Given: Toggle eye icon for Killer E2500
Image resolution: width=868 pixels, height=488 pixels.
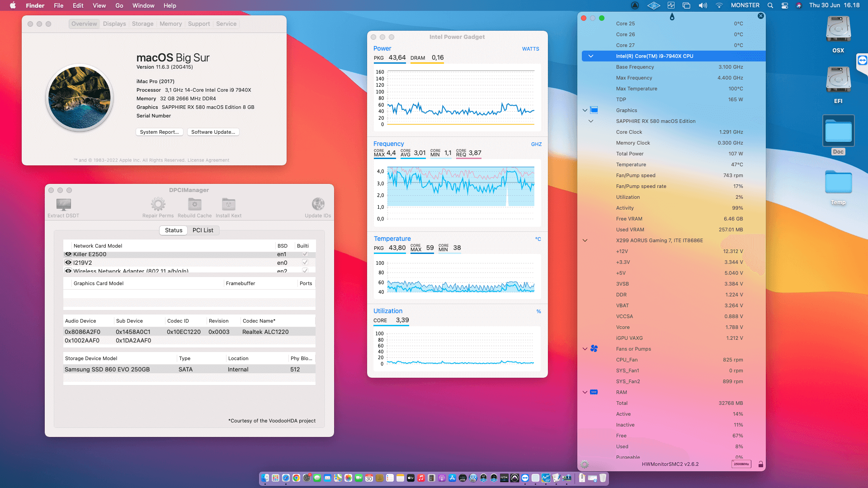Looking at the screenshot, I should (x=68, y=254).
